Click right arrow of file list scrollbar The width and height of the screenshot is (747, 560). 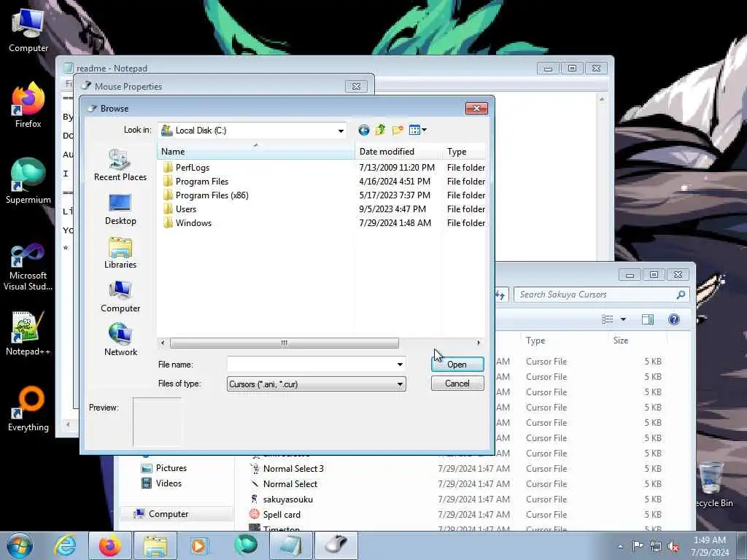[x=479, y=343]
